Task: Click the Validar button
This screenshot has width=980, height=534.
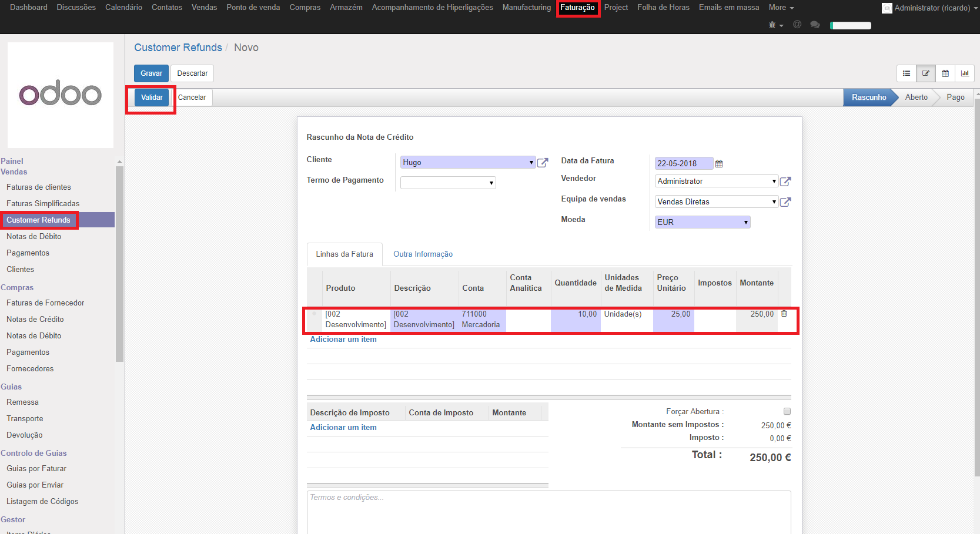Action: click(152, 98)
